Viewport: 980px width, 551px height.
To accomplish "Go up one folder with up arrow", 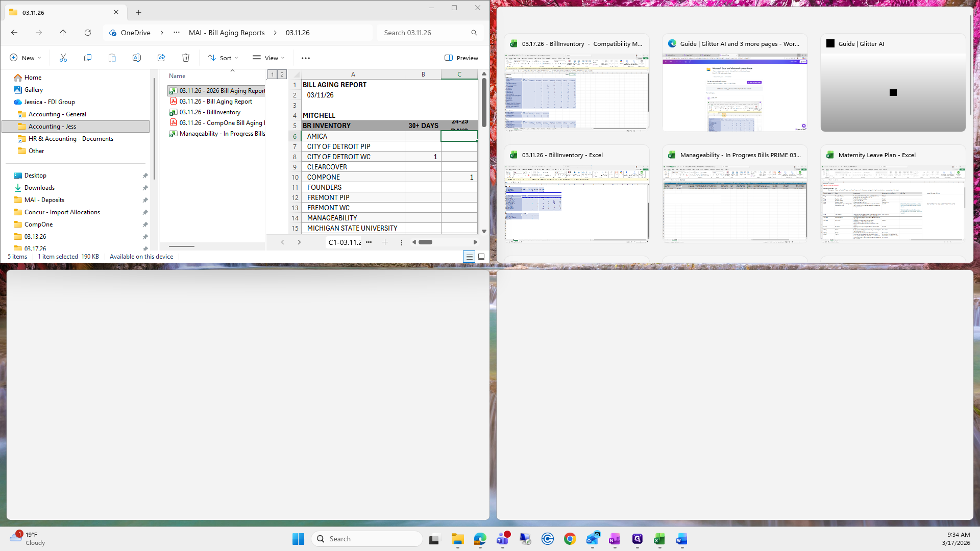I will point(63,33).
